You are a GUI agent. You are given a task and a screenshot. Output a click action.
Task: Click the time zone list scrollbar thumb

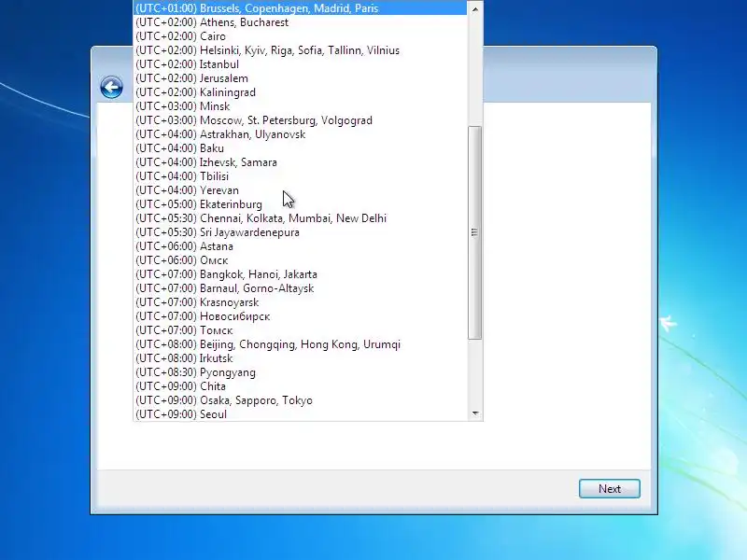475,232
